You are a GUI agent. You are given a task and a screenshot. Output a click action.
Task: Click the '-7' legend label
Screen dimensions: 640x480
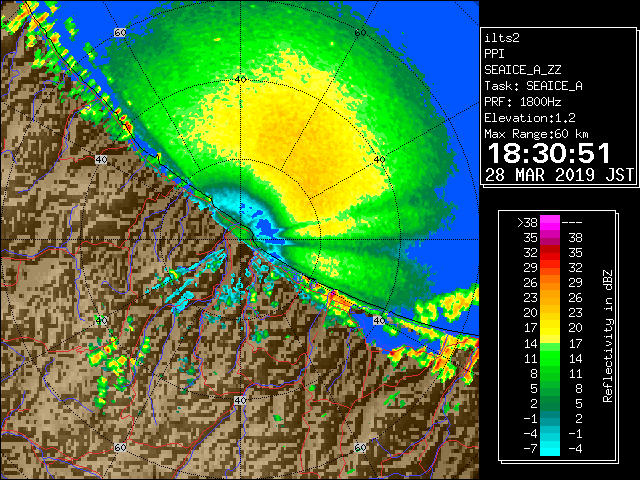pyautogui.click(x=530, y=449)
